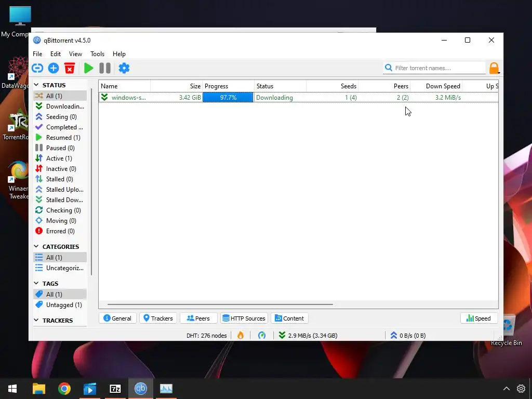
Task: Select the Seeding (0) filter
Action: tap(60, 117)
